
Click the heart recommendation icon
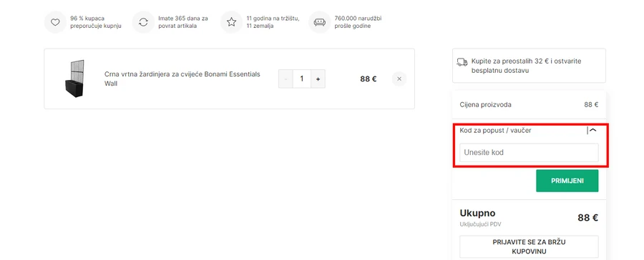point(55,22)
